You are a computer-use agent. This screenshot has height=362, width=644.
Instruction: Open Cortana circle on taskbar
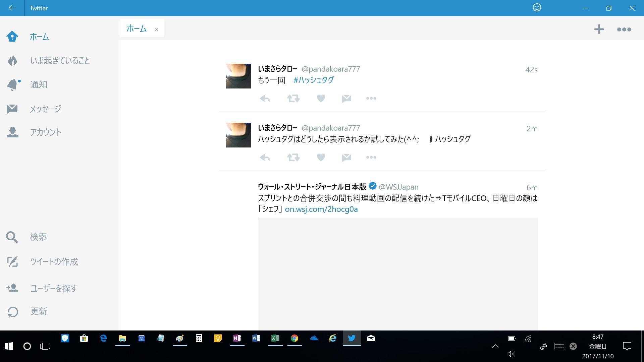pyautogui.click(x=27, y=346)
